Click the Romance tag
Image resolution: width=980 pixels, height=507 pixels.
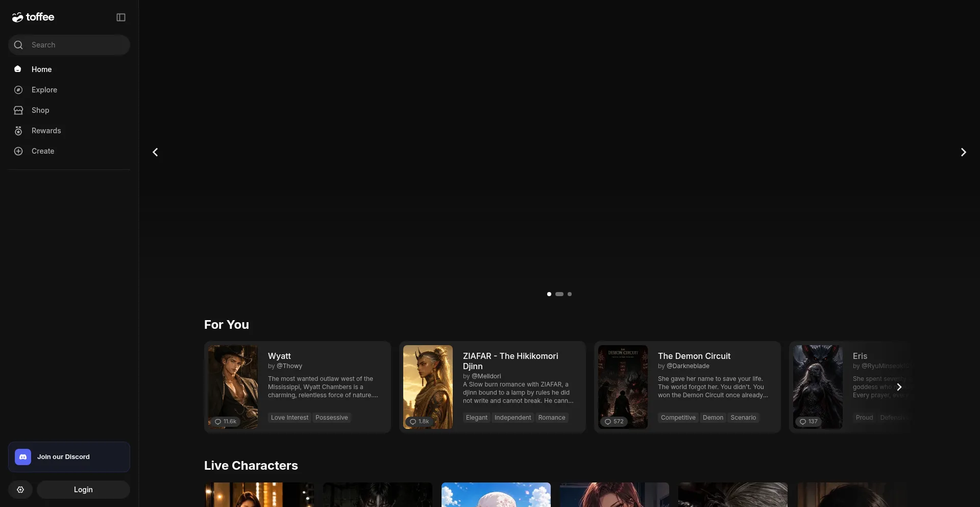coord(552,418)
